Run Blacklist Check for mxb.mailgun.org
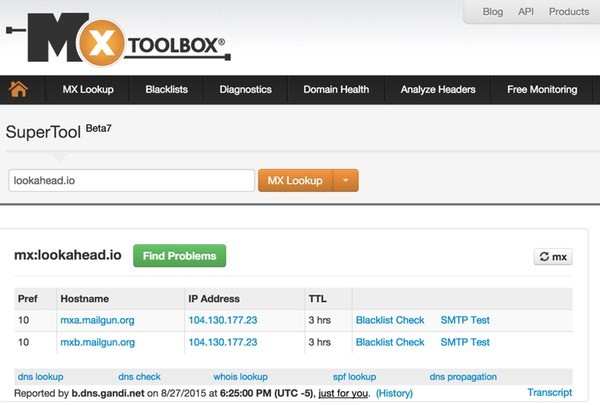600x405 pixels. click(390, 342)
